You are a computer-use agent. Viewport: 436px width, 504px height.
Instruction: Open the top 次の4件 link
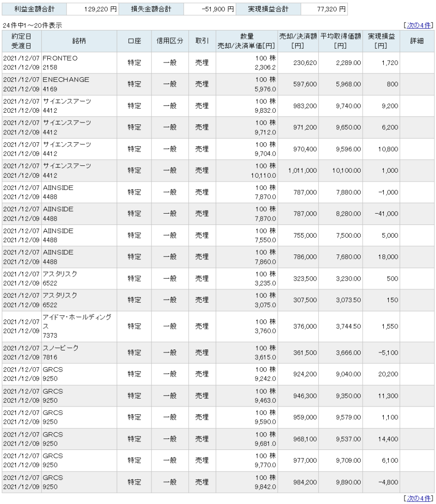(419, 25)
